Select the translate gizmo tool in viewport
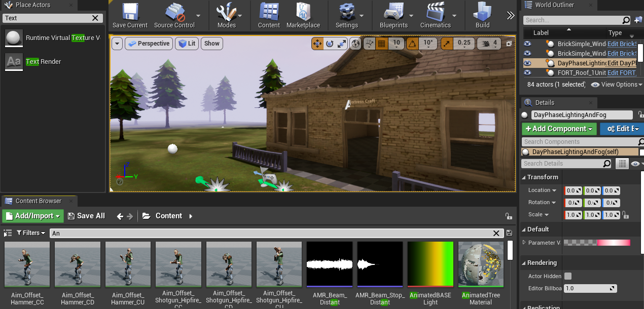644x309 pixels. pos(317,44)
